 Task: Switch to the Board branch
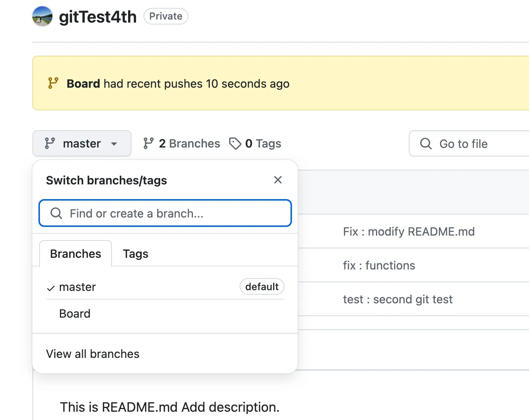pyautogui.click(x=75, y=314)
